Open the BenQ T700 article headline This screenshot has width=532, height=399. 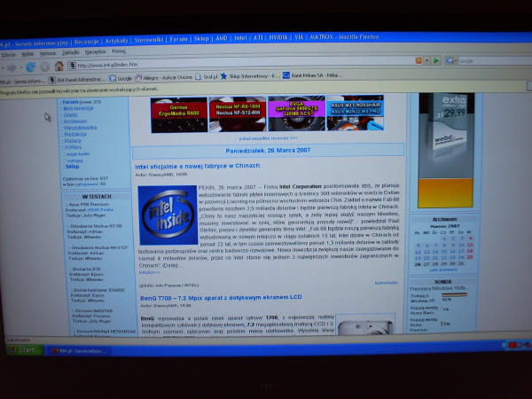221,297
